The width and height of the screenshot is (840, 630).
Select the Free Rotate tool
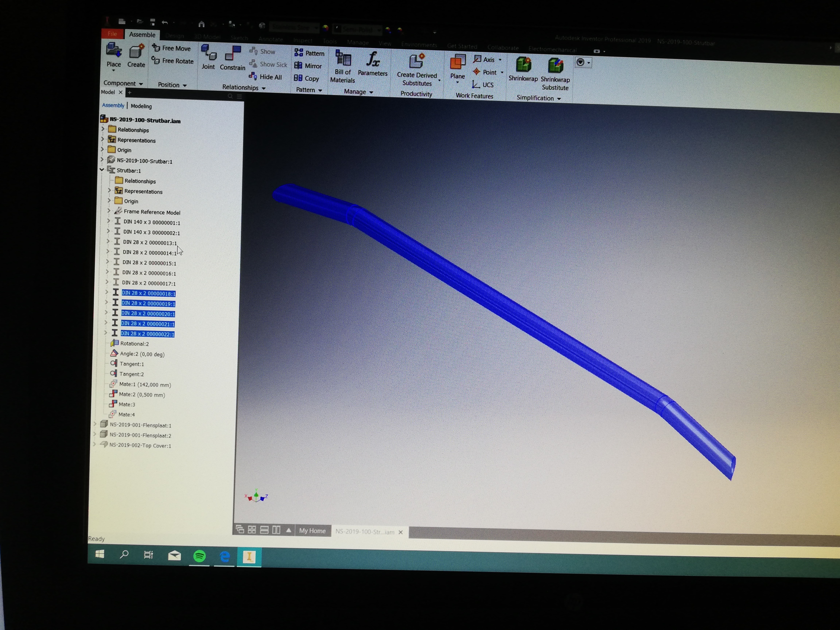pyautogui.click(x=172, y=61)
